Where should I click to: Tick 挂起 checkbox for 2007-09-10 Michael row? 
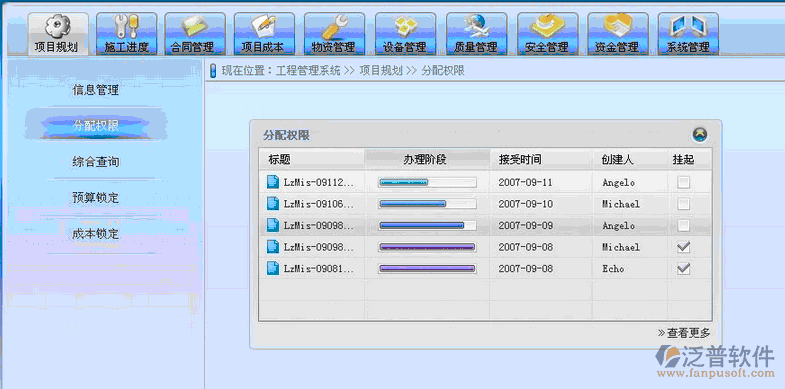tap(683, 204)
